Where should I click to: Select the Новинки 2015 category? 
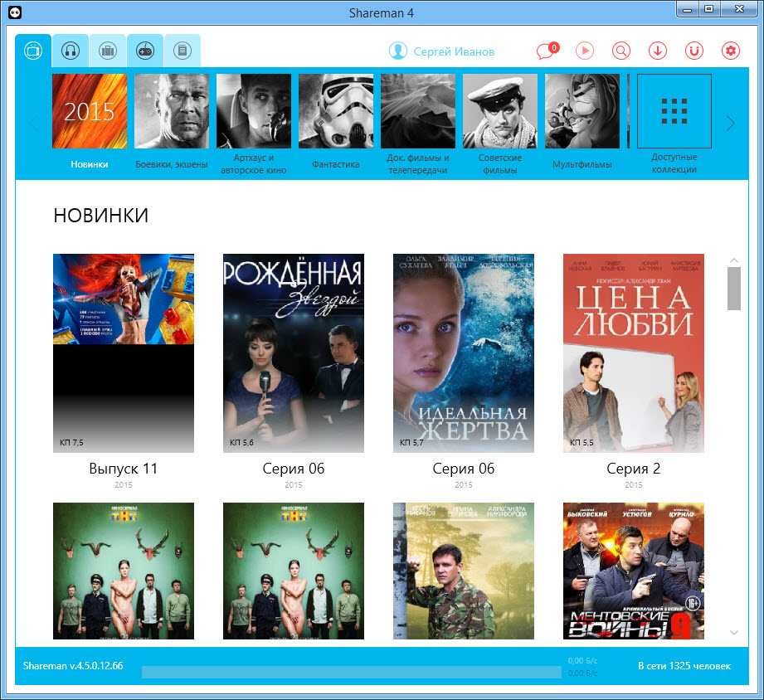point(90,111)
